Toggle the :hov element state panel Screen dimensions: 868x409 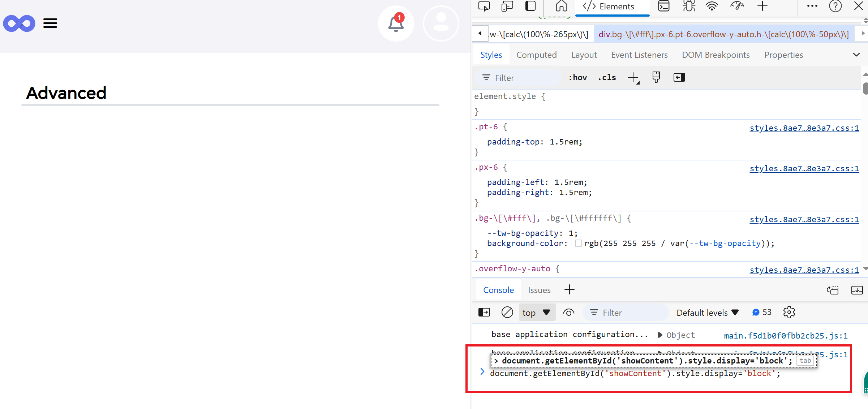pyautogui.click(x=577, y=78)
